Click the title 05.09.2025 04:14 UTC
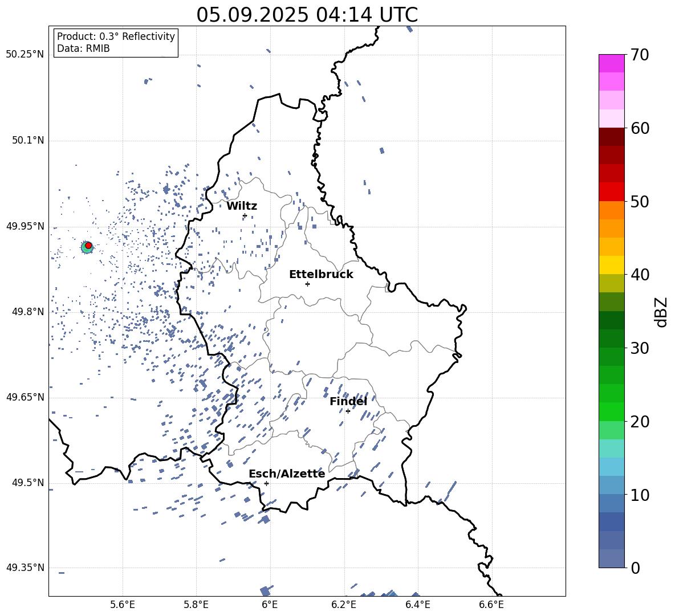The image size is (675, 616). [x=307, y=15]
